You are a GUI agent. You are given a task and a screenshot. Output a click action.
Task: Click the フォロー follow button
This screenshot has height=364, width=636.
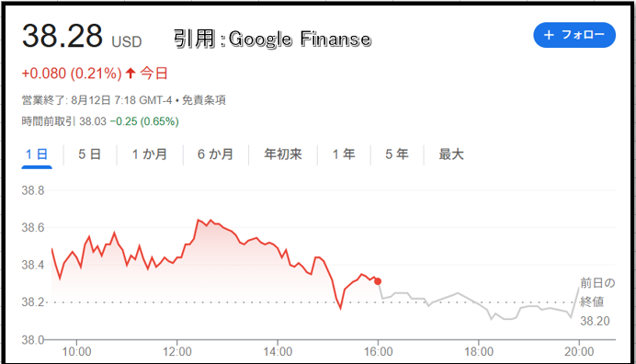[574, 35]
